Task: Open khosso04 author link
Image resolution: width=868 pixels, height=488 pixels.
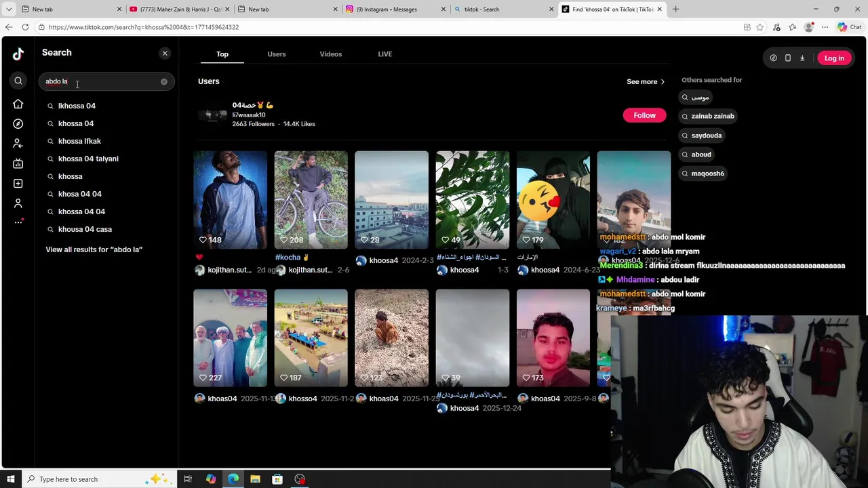Action: point(302,399)
